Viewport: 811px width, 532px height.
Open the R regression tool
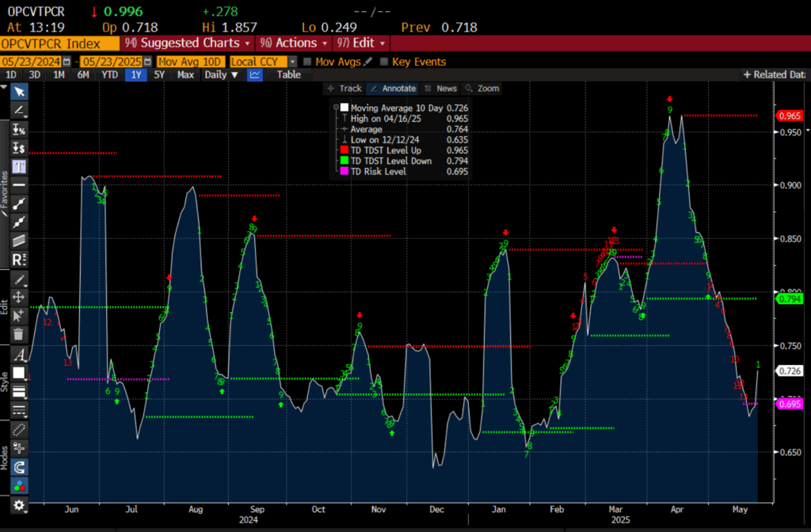[x=19, y=260]
